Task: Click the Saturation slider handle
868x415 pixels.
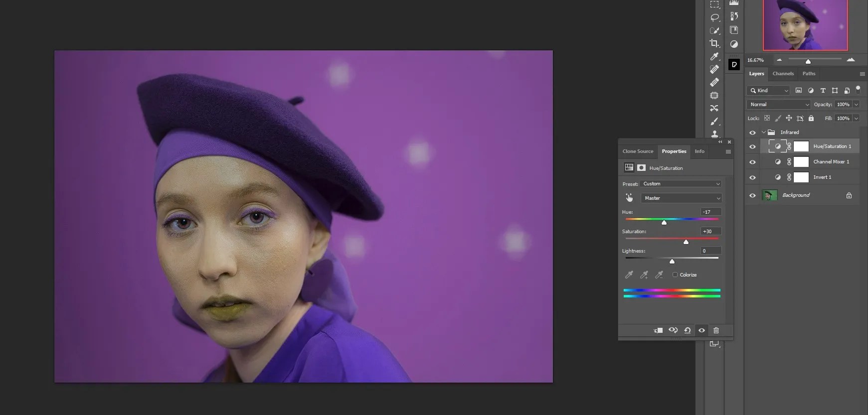Action: point(686,242)
